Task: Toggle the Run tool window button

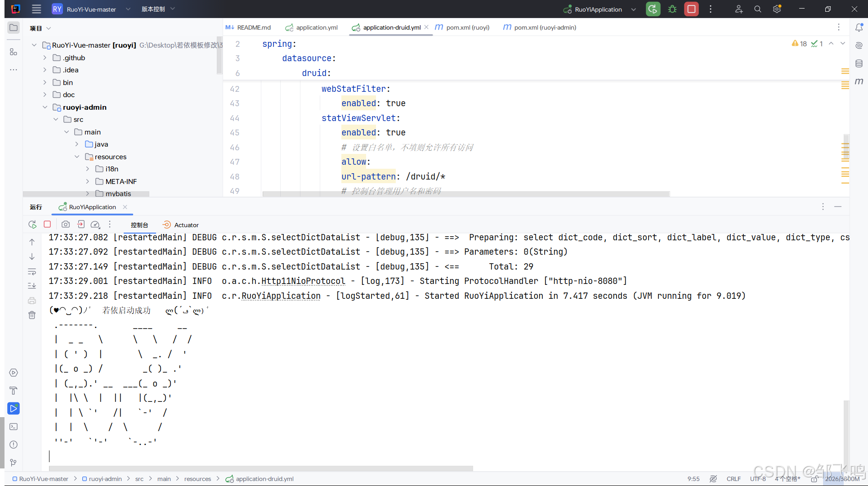Action: [x=13, y=409]
